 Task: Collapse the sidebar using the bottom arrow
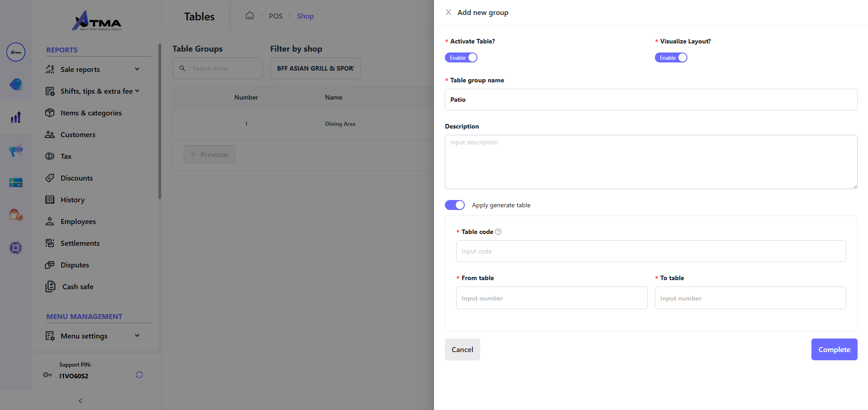(81, 401)
